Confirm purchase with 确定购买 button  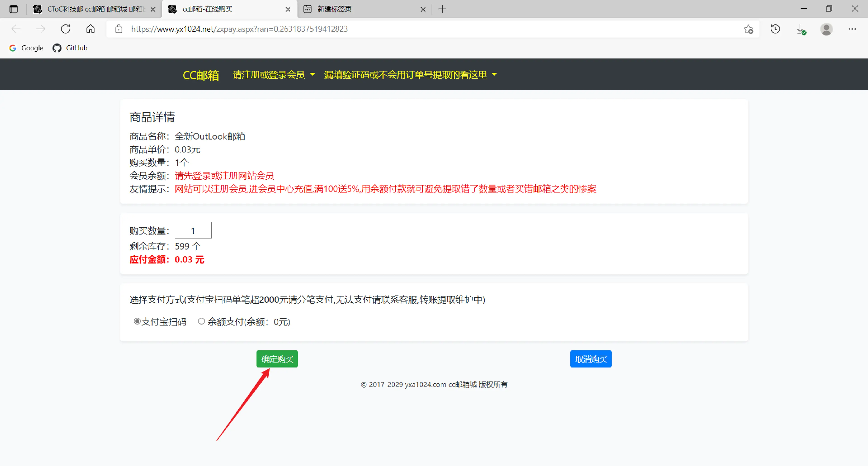tap(277, 359)
